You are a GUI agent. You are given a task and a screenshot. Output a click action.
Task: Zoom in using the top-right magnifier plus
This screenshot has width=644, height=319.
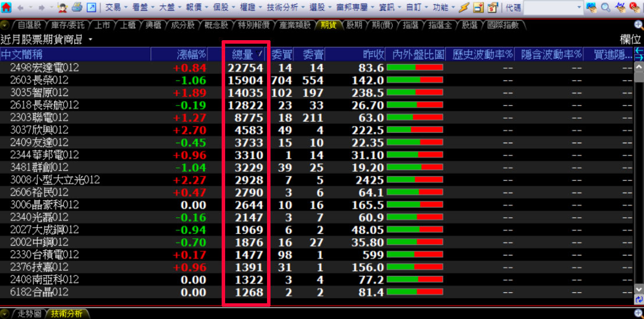click(638, 25)
